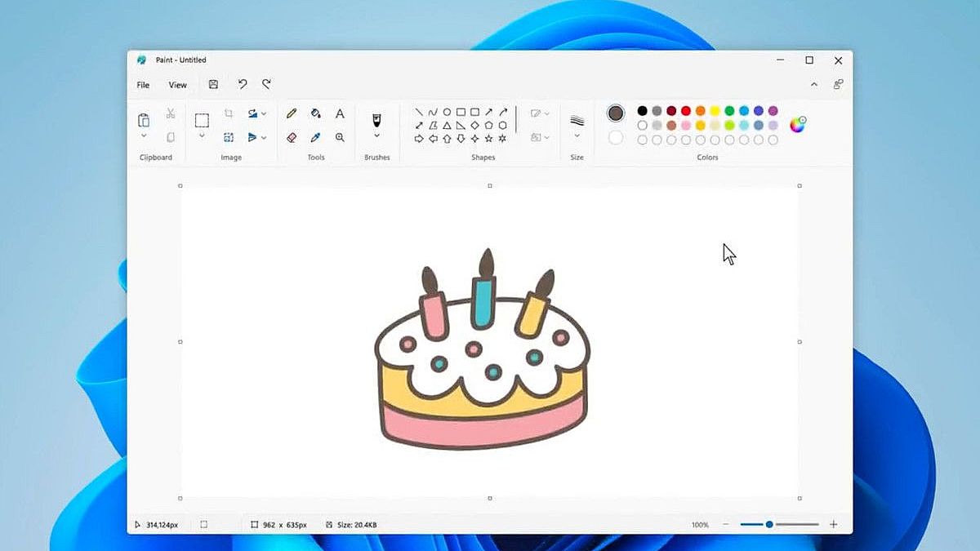Screen dimensions: 980x551
Task: Undo the last action
Action: (x=243, y=84)
